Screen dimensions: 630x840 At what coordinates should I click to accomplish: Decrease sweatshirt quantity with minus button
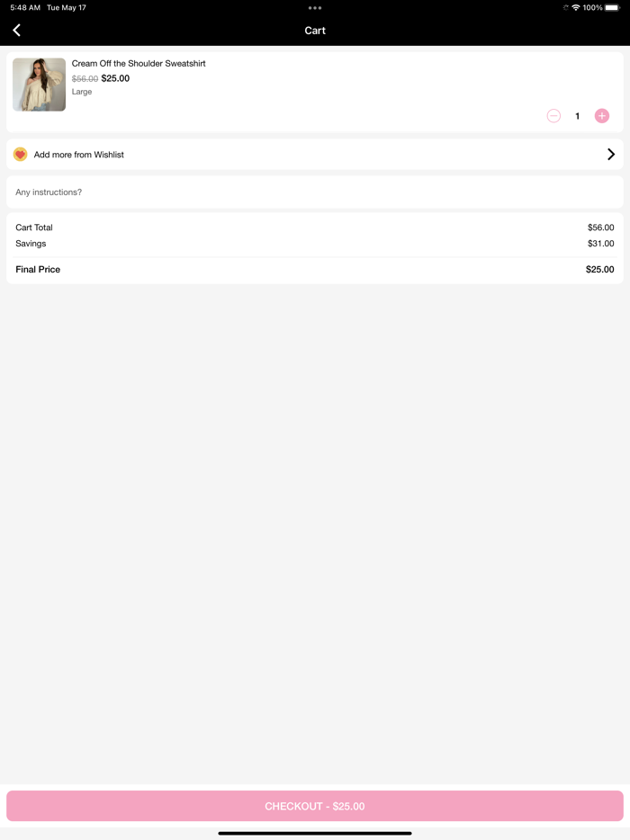pos(553,116)
